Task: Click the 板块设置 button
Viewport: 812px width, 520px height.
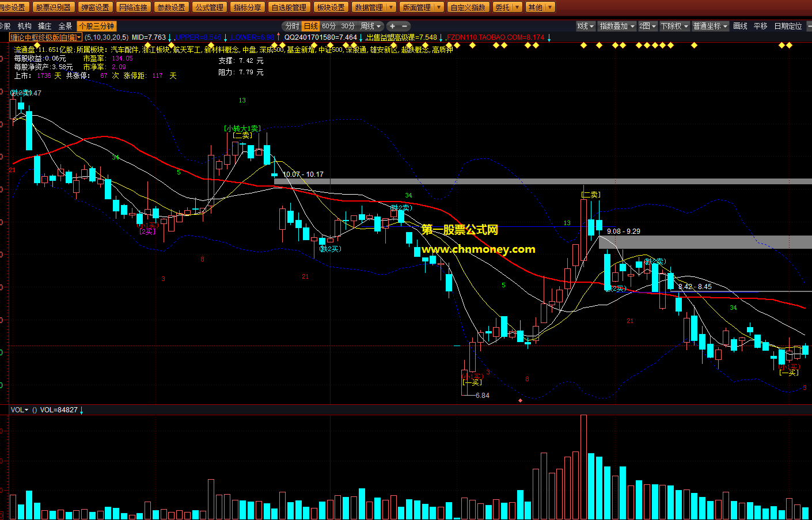Action: pyautogui.click(x=331, y=7)
